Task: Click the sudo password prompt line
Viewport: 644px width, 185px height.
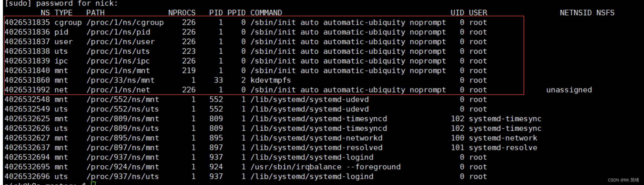Action: (61, 4)
